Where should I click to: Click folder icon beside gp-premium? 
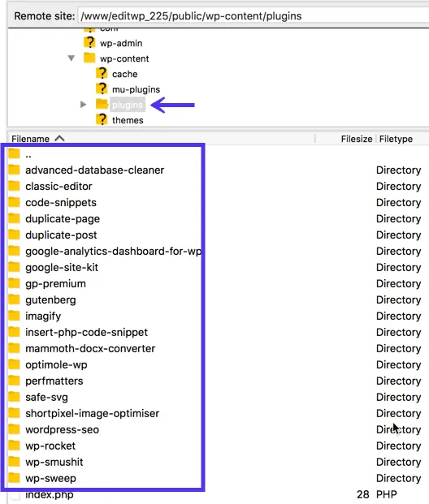14,283
